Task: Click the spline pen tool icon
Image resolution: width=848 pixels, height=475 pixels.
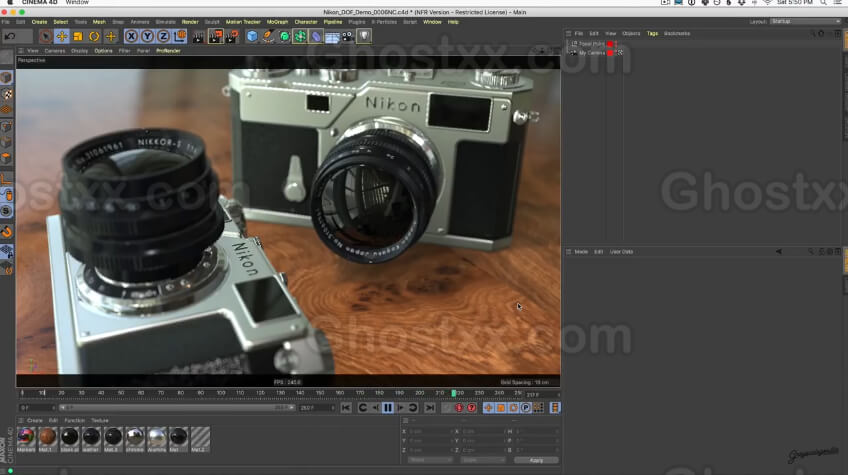Action: (268, 36)
